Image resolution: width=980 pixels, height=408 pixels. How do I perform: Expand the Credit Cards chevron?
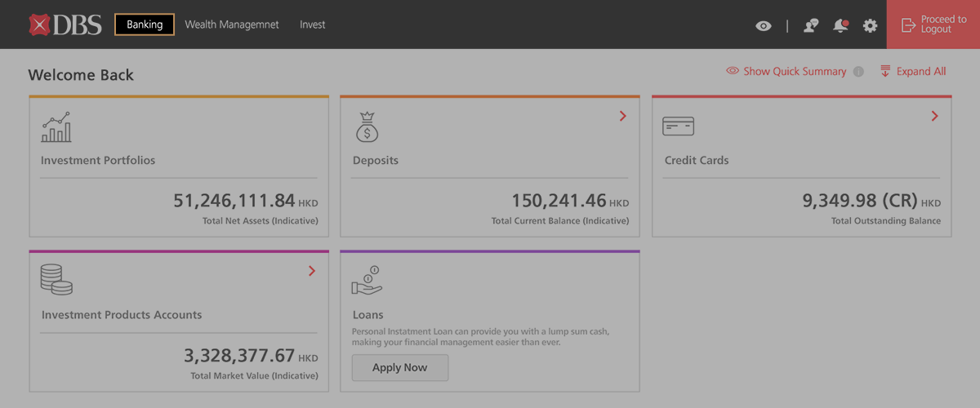pyautogui.click(x=934, y=116)
